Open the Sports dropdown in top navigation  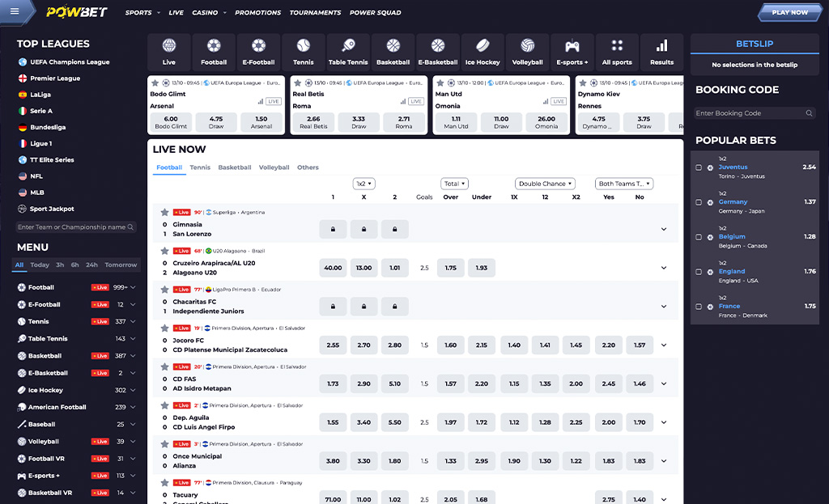pos(142,13)
